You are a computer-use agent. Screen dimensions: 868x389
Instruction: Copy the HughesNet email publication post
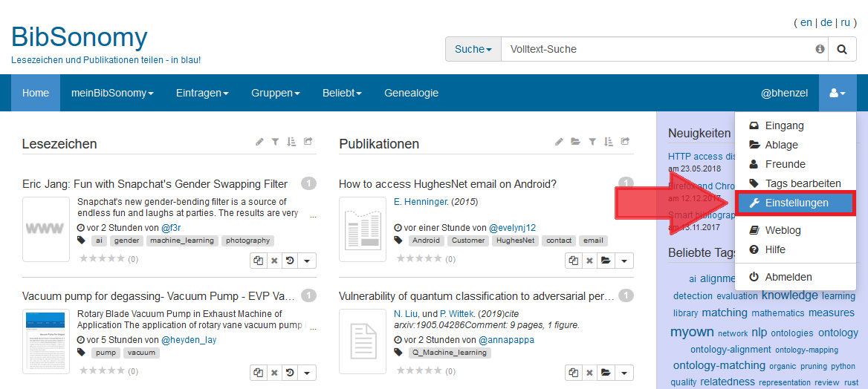pyautogui.click(x=574, y=261)
